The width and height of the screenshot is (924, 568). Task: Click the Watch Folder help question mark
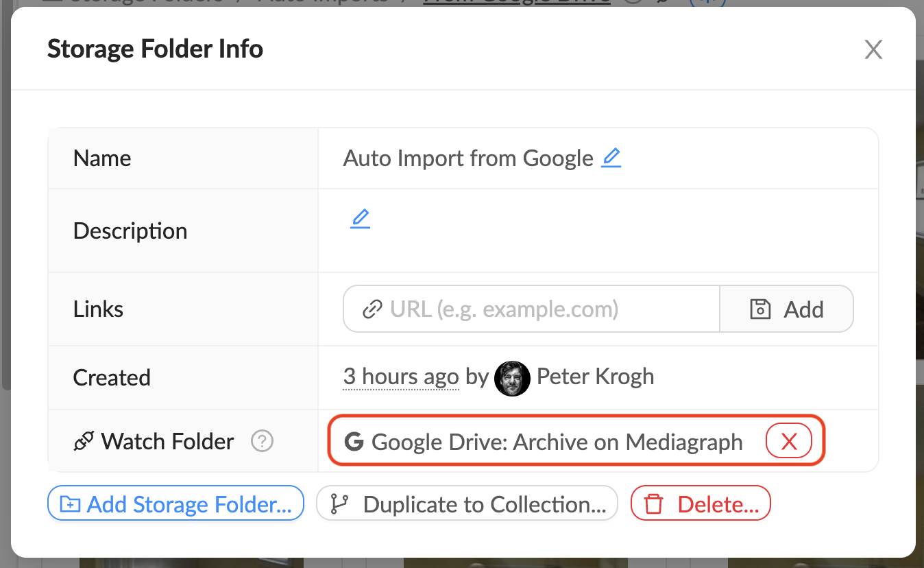pos(262,441)
